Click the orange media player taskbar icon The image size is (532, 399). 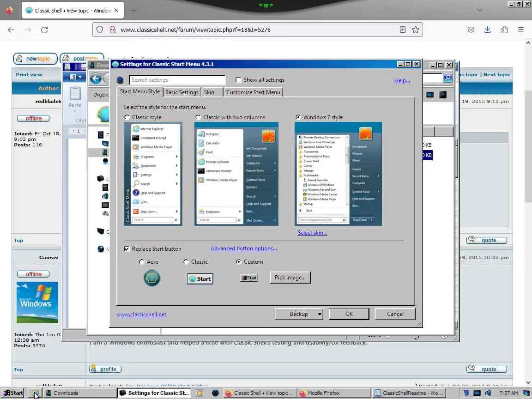point(199,393)
